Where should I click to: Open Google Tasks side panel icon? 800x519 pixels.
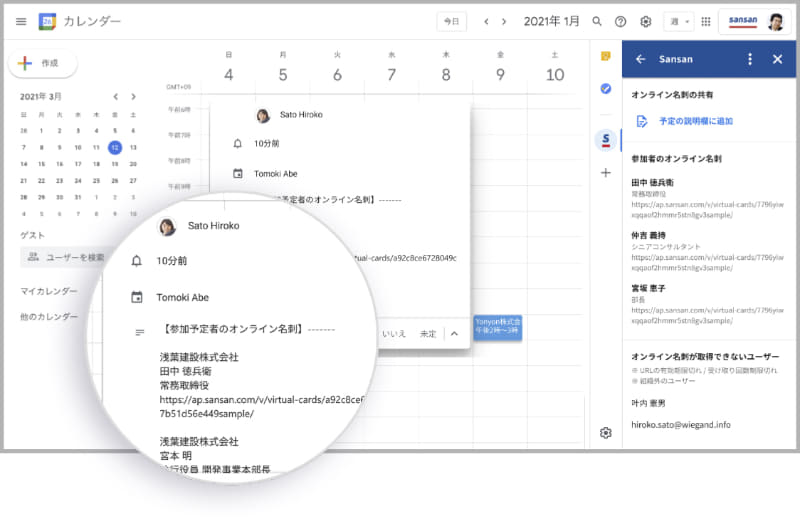606,89
